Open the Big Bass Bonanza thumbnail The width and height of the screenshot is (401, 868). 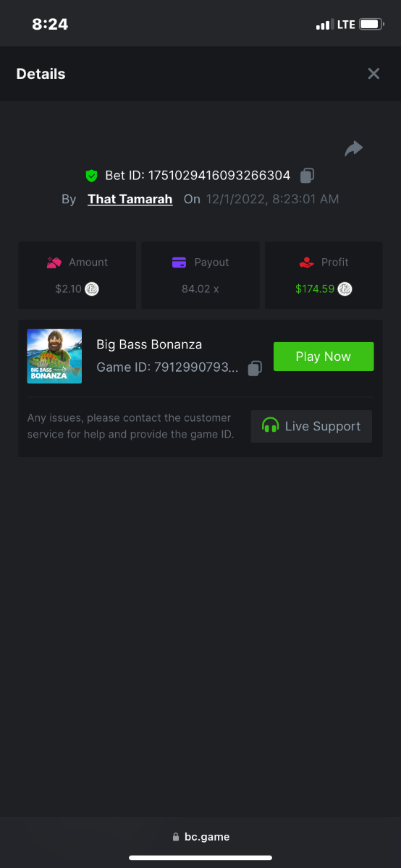(x=54, y=356)
